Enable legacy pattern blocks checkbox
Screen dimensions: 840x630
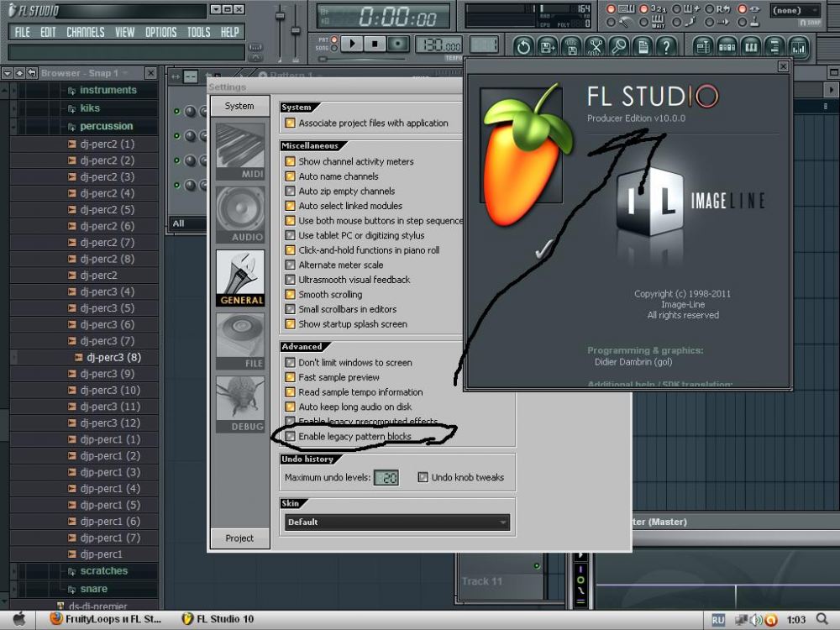(x=291, y=436)
